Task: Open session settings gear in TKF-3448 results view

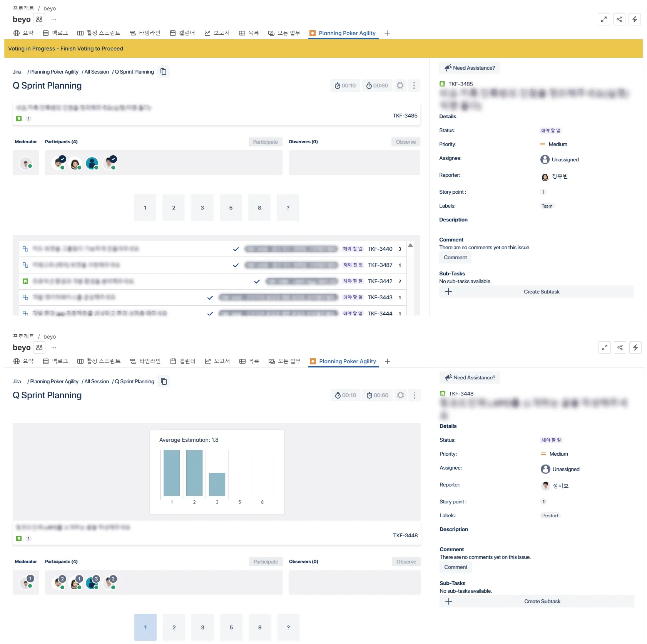Action: coord(400,395)
